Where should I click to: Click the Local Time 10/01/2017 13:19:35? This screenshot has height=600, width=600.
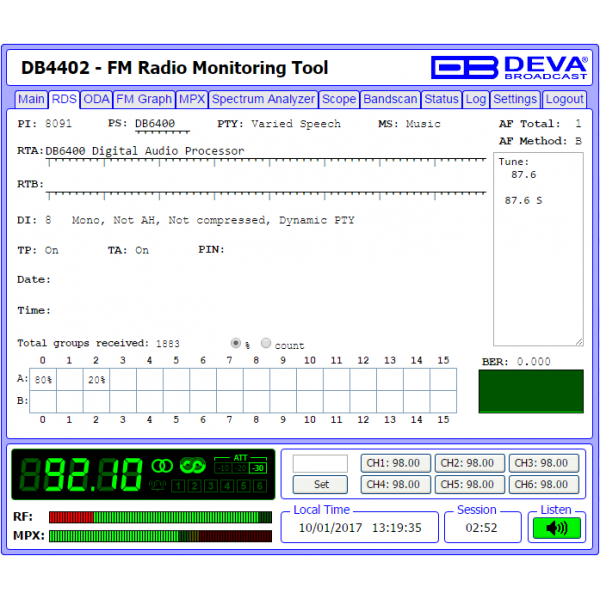[x=360, y=528]
